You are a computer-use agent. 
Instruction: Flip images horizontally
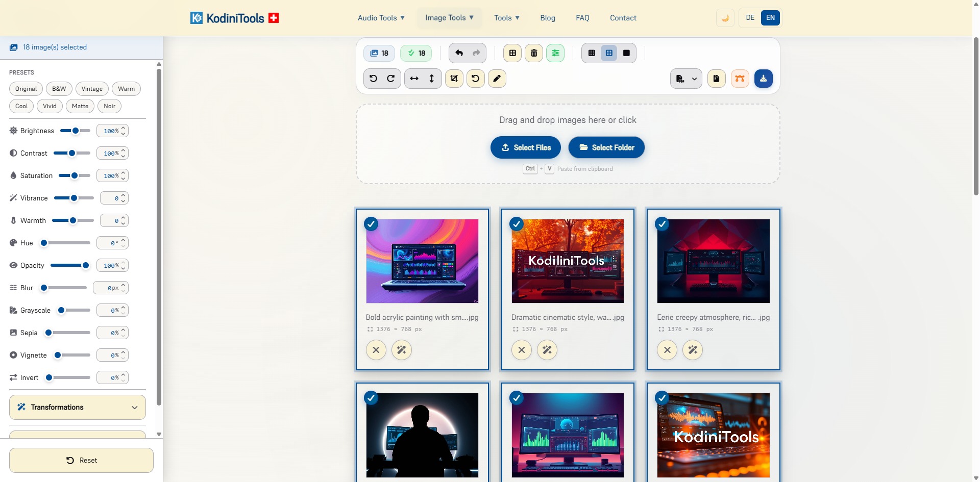[414, 79]
